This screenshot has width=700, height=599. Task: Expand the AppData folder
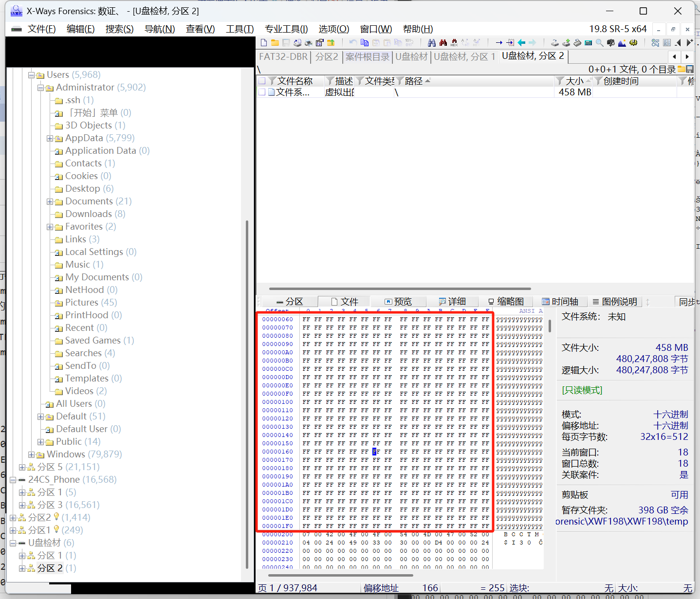50,138
